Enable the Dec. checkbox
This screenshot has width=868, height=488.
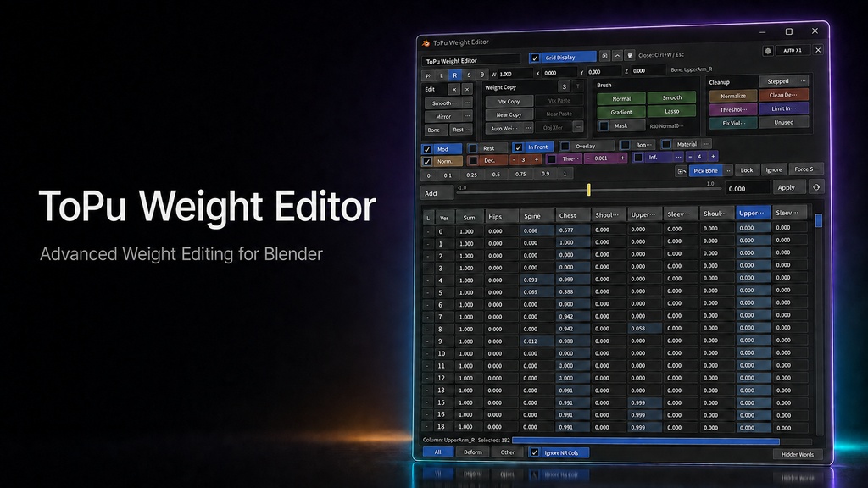tap(473, 160)
